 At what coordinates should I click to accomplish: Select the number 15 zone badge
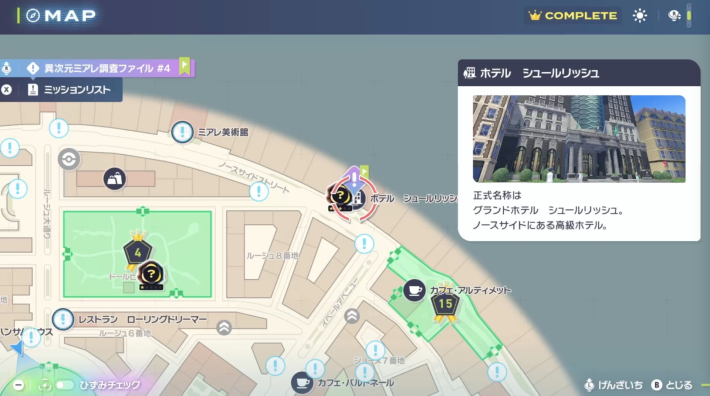point(445,304)
